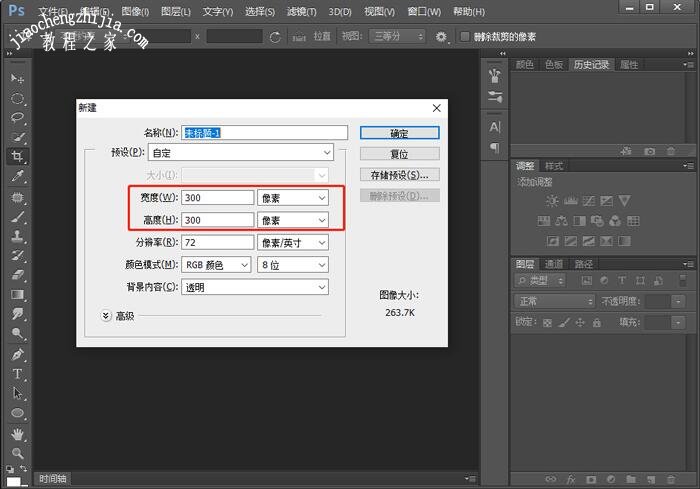Select the Elliptical Marquee tool
This screenshot has width=700, height=489.
point(17,98)
